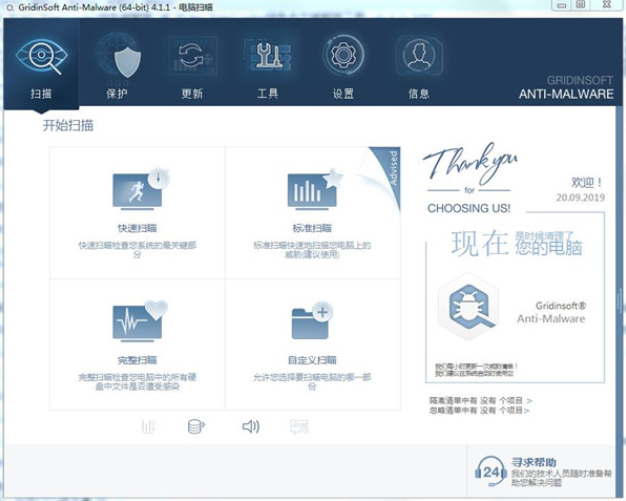Click the 自定义扫描 title
Viewport: 626px width, 501px height.
coord(312,360)
